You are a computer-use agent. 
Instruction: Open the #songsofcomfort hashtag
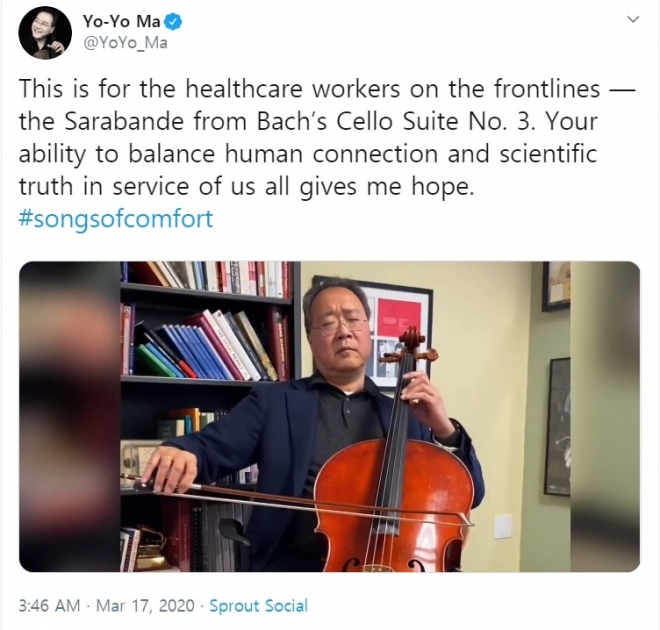tap(116, 219)
